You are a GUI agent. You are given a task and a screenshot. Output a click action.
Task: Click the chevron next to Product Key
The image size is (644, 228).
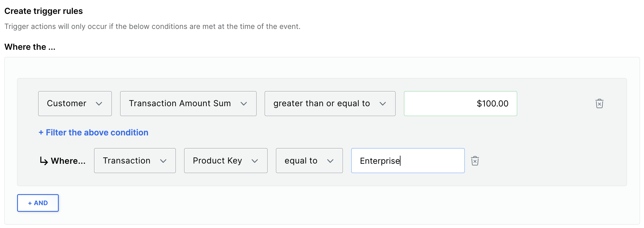[255, 161]
